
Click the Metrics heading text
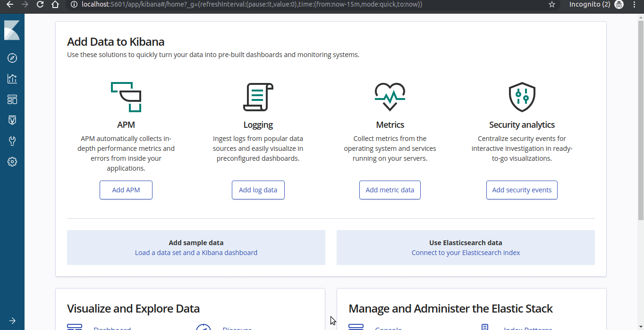[390, 125]
